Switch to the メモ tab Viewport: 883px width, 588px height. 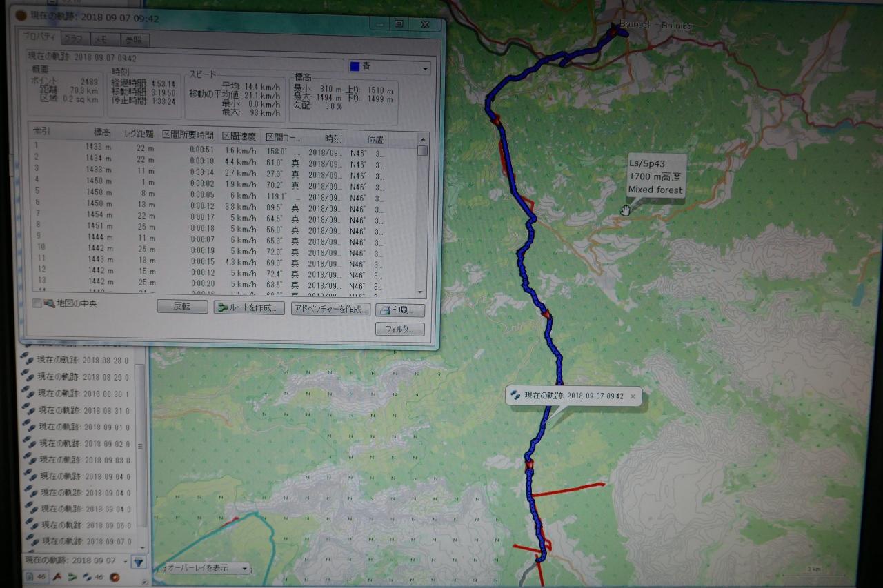[x=100, y=39]
